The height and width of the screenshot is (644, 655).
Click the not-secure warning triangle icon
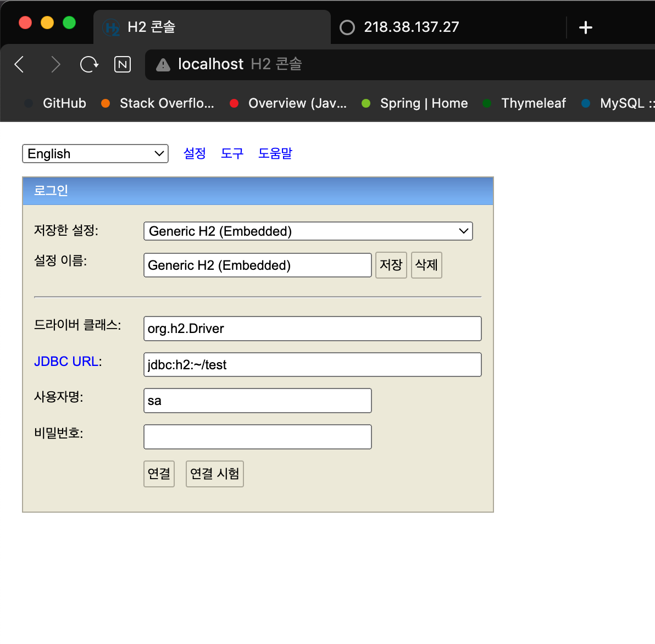tap(163, 65)
